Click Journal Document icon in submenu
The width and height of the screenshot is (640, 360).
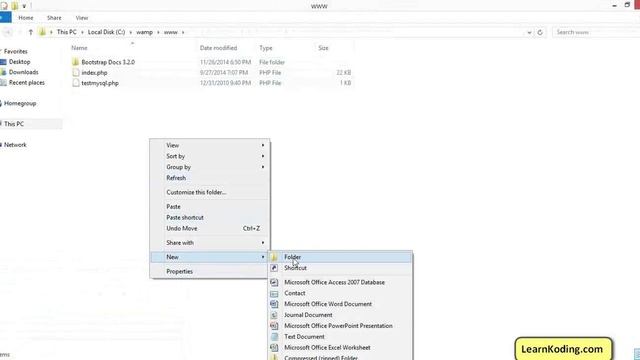click(x=274, y=315)
